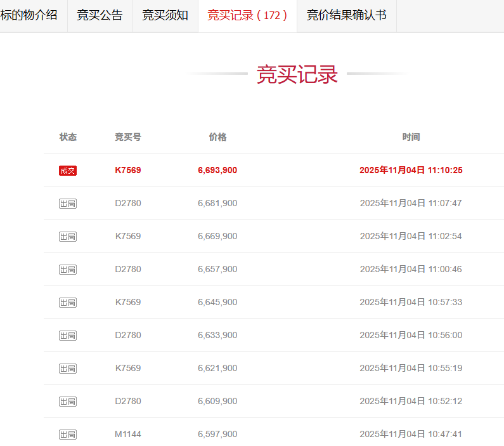Select the 竞买须知 tab

pos(165,15)
